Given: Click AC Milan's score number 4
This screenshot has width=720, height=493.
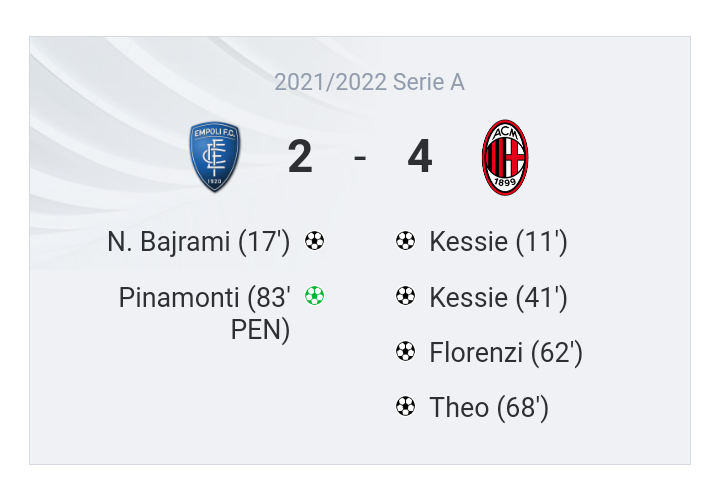Looking at the screenshot, I should point(420,157).
